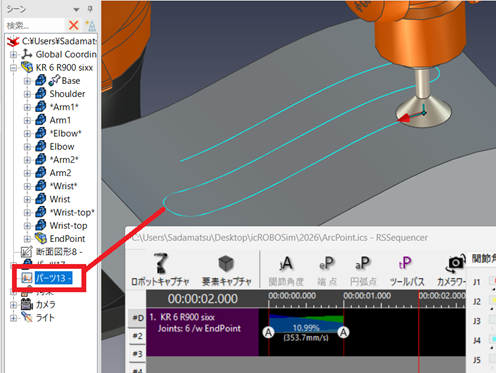Click the 端点 eP tool

[327, 271]
